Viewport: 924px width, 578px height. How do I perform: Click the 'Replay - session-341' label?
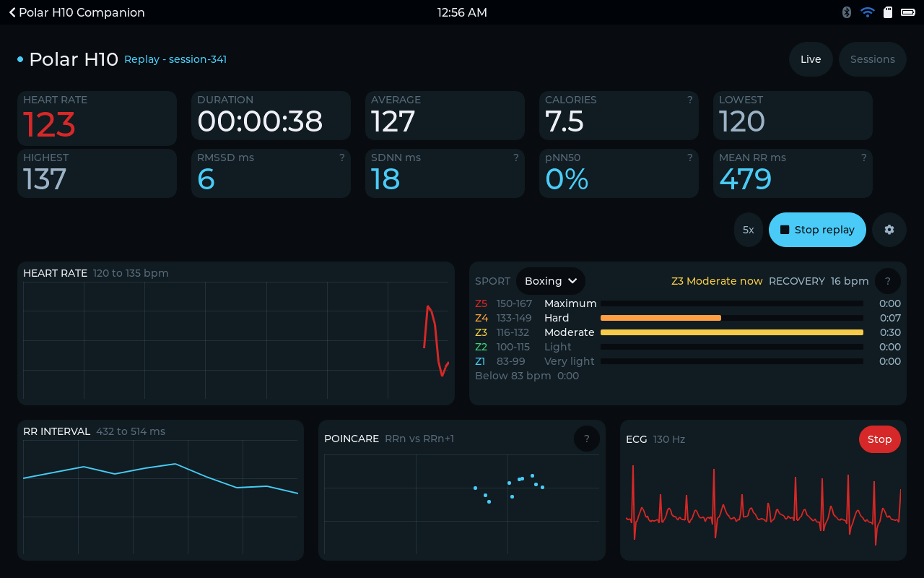[x=175, y=59]
